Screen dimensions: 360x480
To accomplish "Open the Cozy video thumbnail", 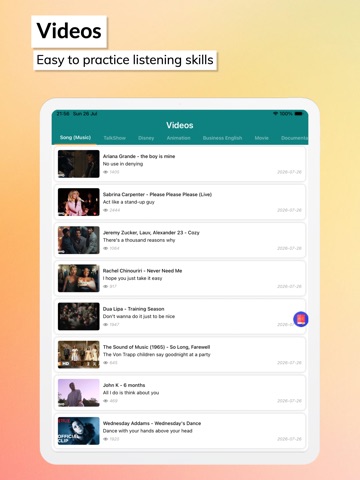I will pos(79,240).
